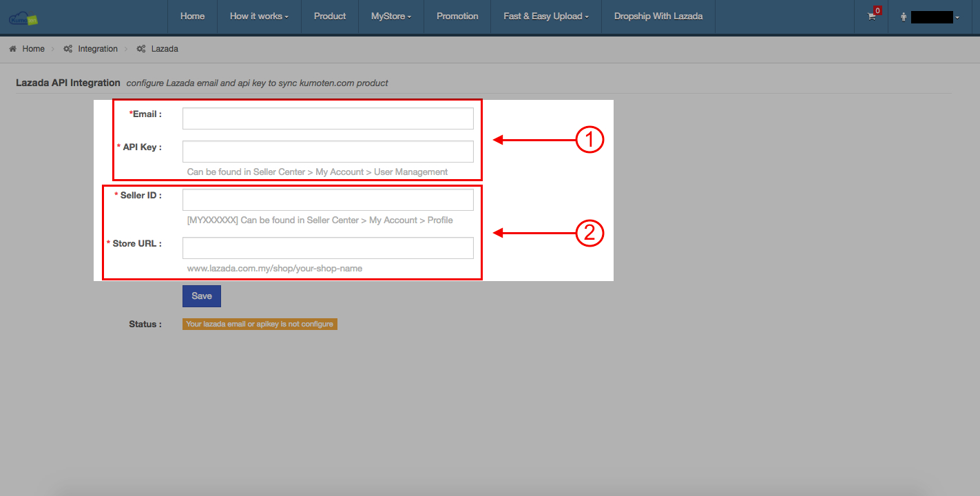
Task: Click the gears icon beside Integration
Action: (67, 49)
